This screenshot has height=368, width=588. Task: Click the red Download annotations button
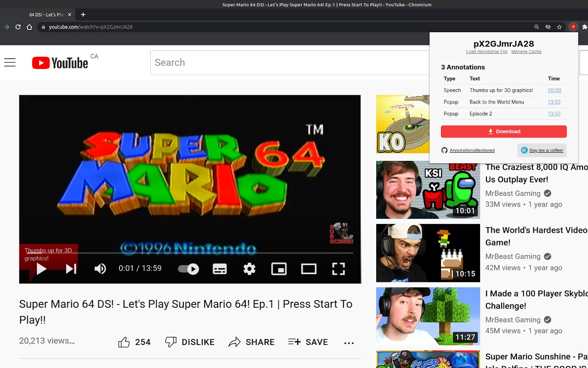(x=503, y=132)
